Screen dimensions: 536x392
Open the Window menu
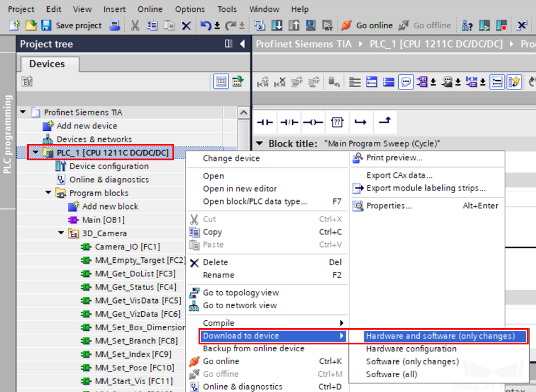pos(264,9)
